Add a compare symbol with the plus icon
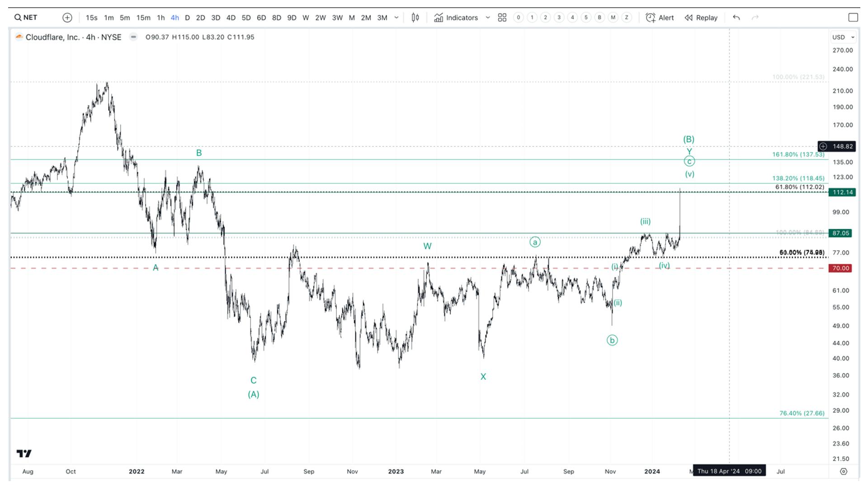This screenshot has width=868, height=492. coord(67,18)
